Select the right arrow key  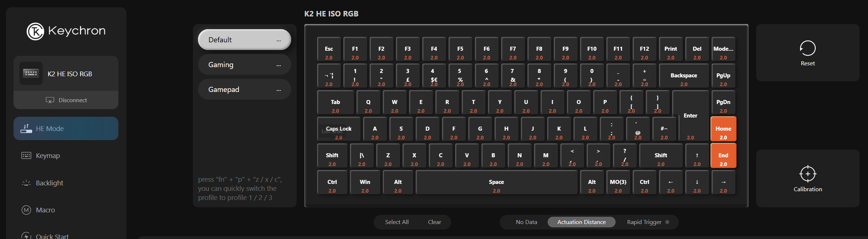point(723,182)
